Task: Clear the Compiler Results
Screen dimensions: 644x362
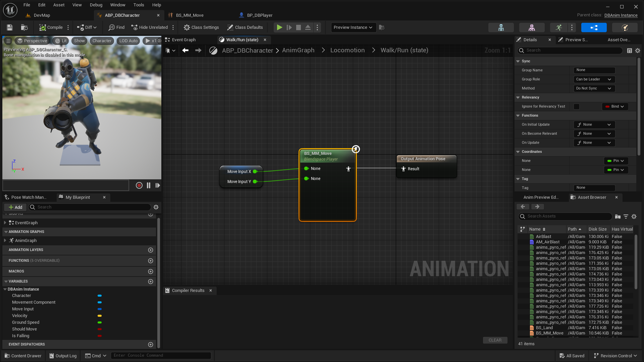Action: (495, 340)
